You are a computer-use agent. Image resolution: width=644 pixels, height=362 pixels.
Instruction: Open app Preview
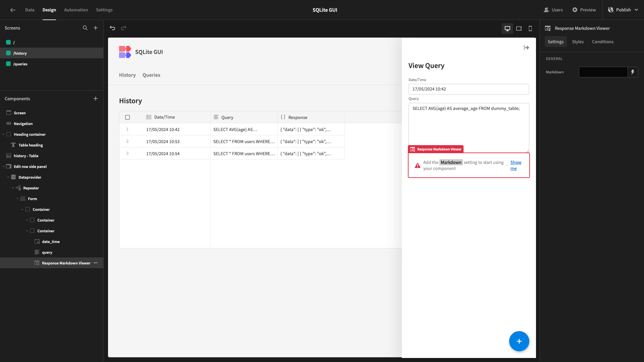[584, 10]
